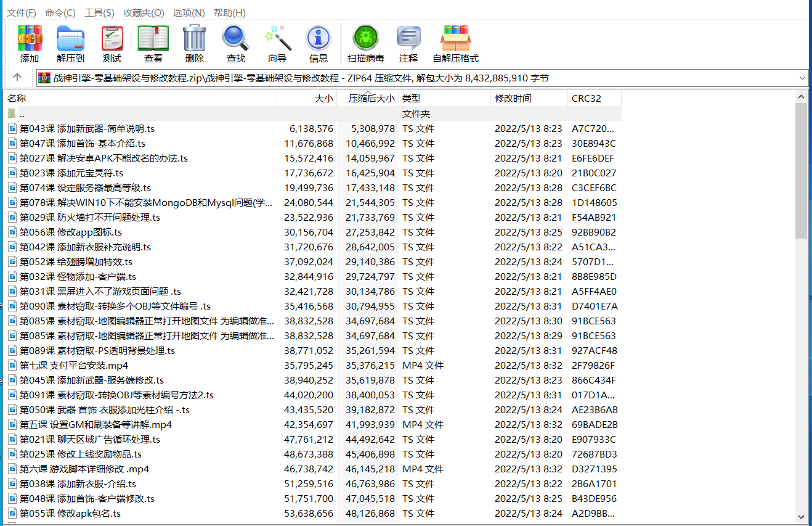
Task: Click the 添加 (Add) archive icon
Action: [30, 43]
